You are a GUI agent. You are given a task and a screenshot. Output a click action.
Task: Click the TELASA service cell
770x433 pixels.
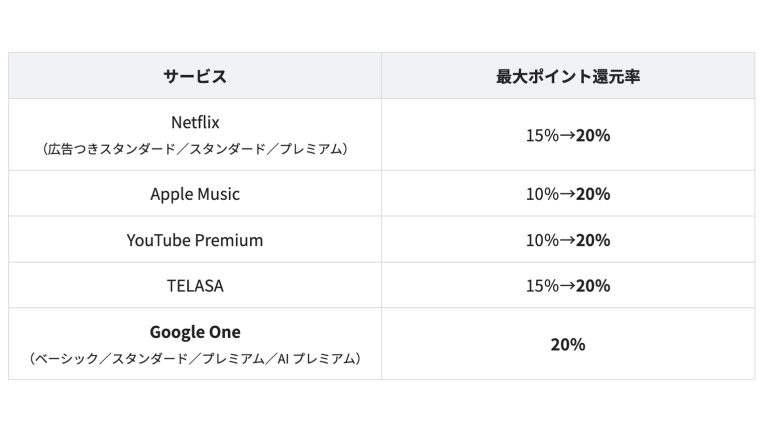click(195, 286)
